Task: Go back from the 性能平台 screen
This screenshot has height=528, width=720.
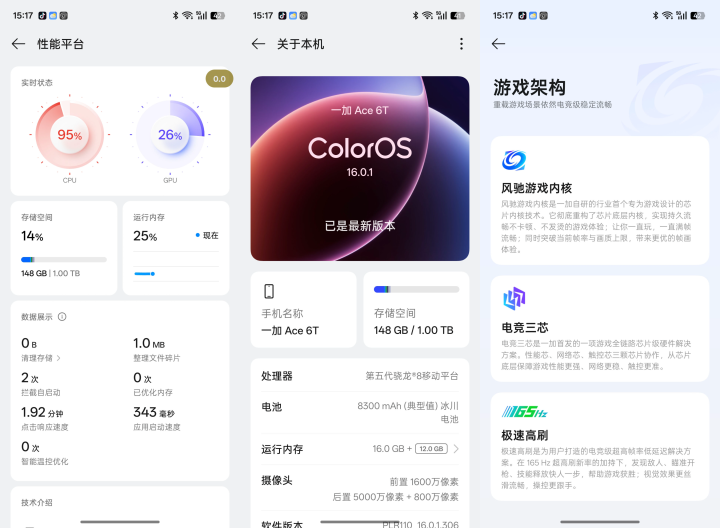Action: (x=18, y=44)
